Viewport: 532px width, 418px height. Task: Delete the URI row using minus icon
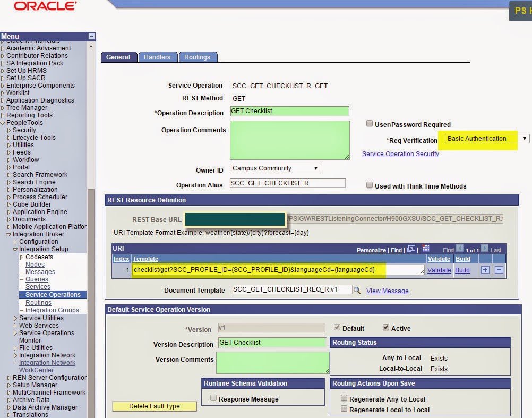tap(499, 270)
